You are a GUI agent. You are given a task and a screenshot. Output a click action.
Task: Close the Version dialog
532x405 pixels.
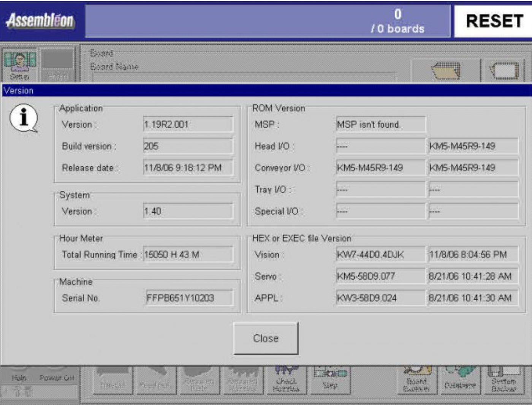(266, 338)
